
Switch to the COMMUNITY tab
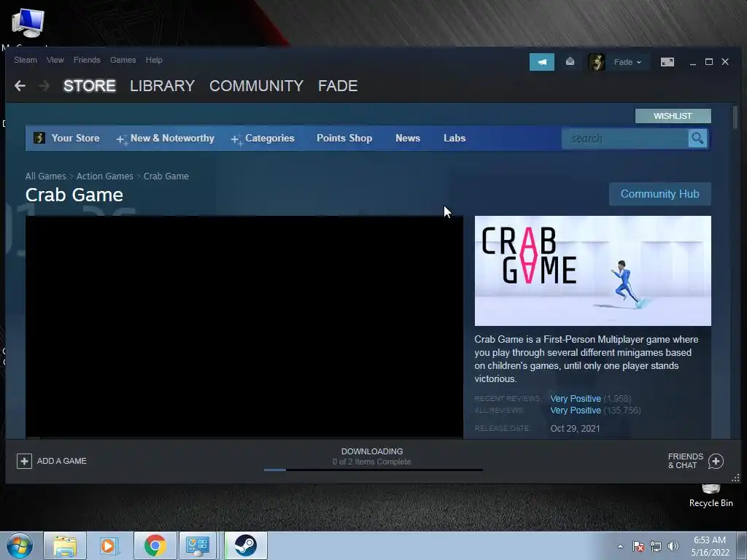[256, 86]
